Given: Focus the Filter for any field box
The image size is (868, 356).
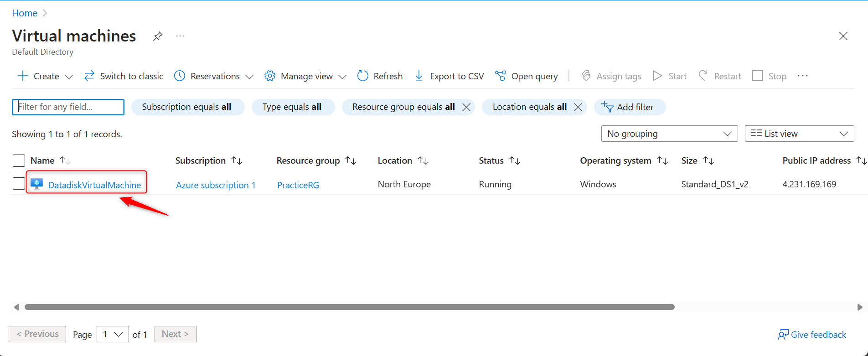Looking at the screenshot, I should 68,107.
